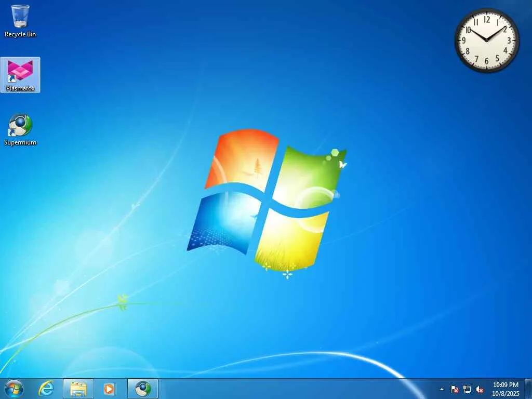
Task: Open Windows Explorer from the taskbar
Action: pos(78,389)
